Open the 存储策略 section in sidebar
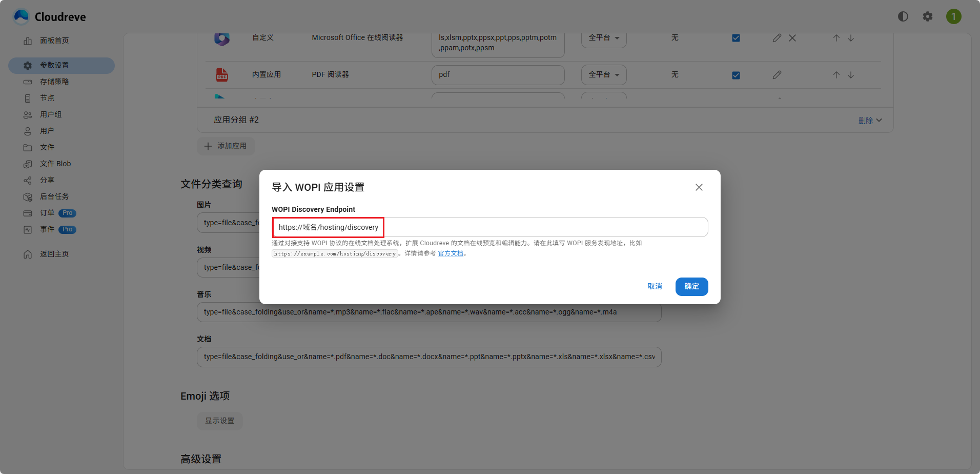980x474 pixels. tap(53, 82)
